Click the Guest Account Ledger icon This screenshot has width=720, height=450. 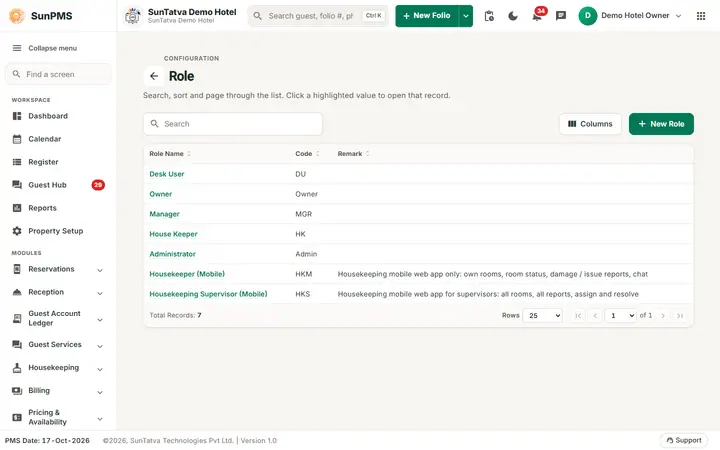pos(17,319)
